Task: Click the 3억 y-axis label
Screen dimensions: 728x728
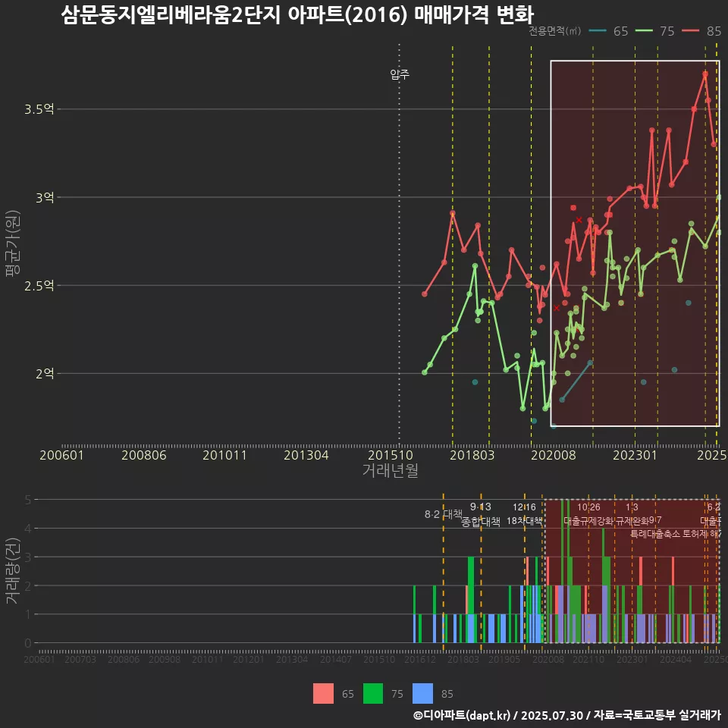Action: (x=45, y=198)
